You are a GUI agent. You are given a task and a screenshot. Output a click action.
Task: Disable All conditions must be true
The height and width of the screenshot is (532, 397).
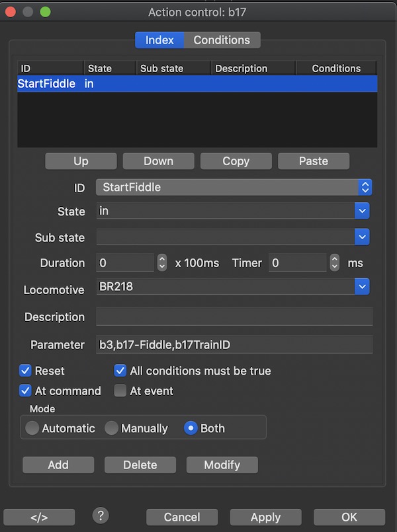(120, 371)
